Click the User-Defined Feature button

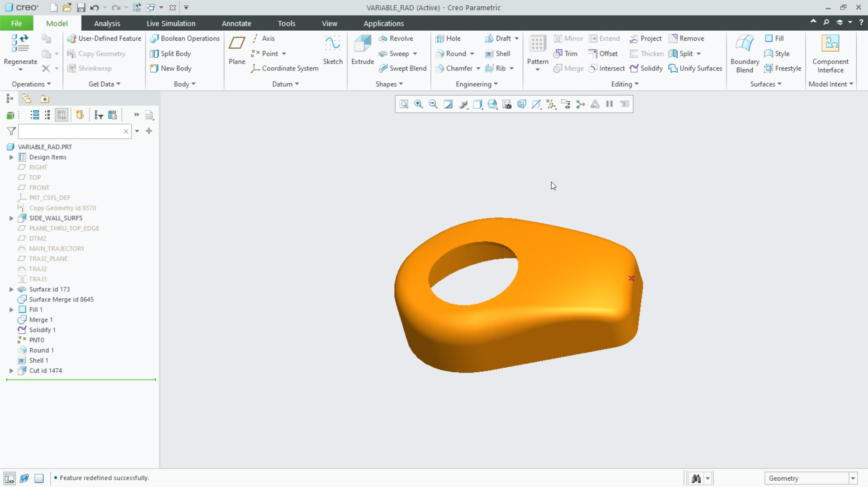click(104, 38)
